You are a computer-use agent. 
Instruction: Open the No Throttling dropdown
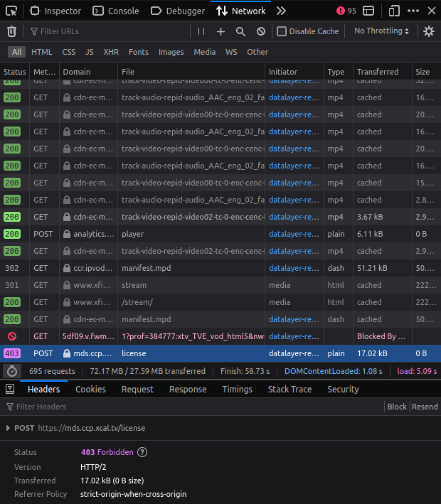coord(381,31)
